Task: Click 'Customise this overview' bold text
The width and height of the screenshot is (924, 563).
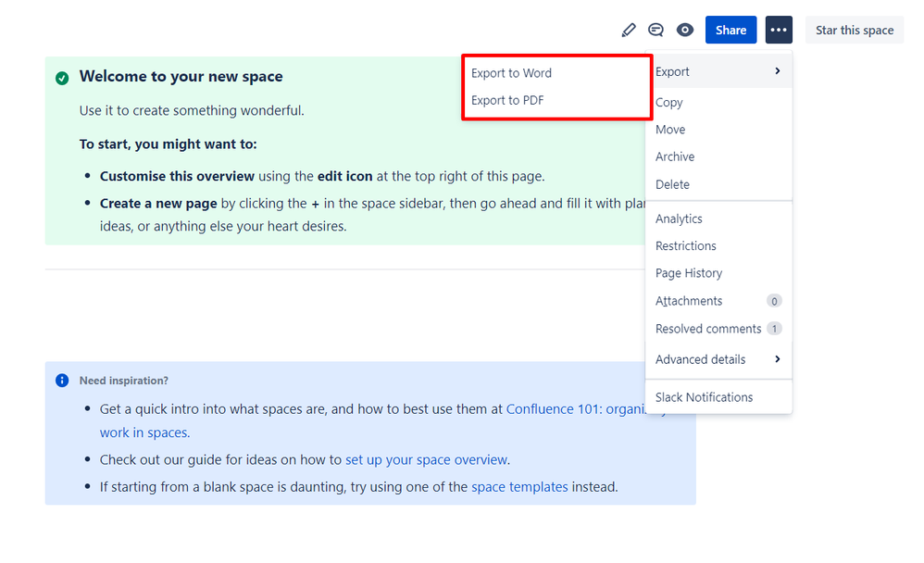Action: (x=177, y=176)
